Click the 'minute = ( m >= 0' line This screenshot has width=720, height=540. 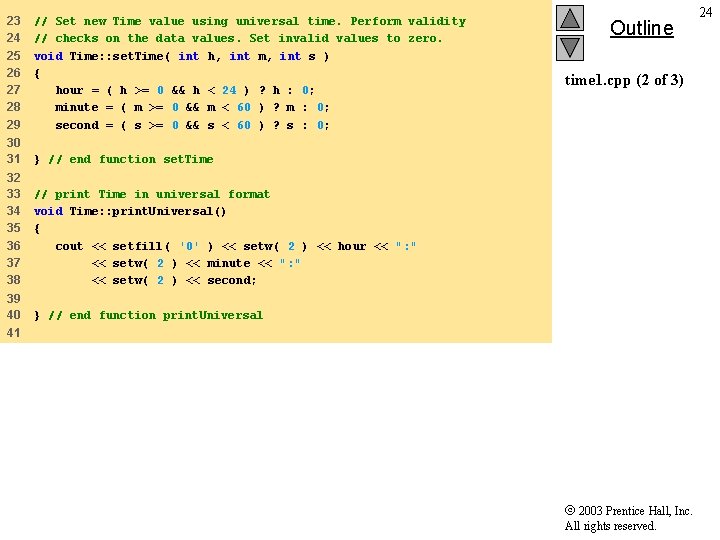click(x=192, y=107)
